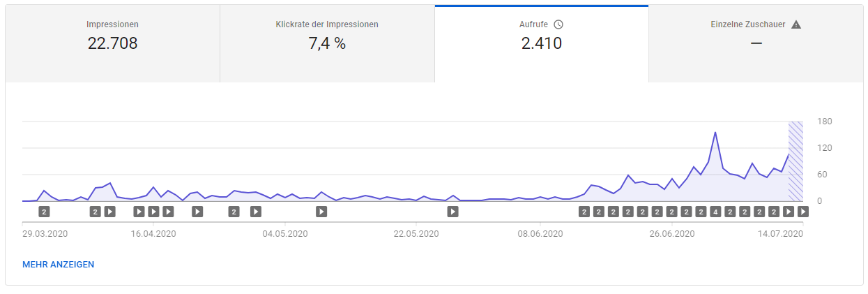Click the 7,4 % click rate value
868x294 pixels.
(327, 43)
